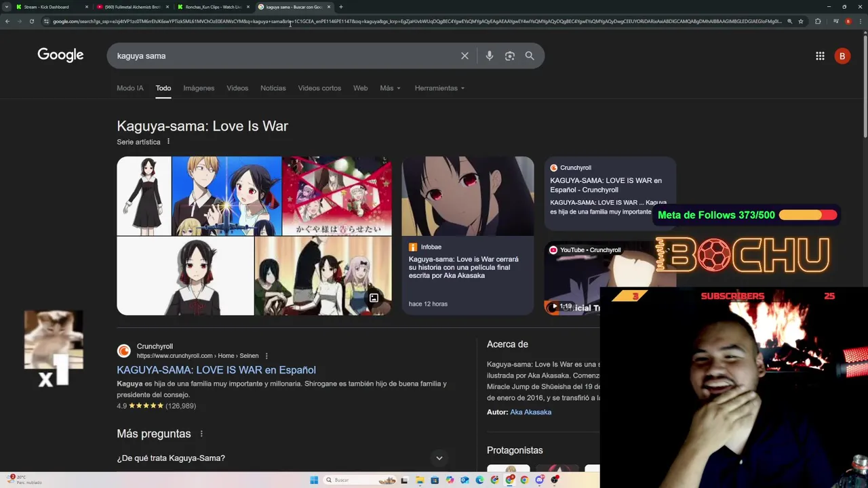Click the browser address bar URL

click(x=417, y=21)
